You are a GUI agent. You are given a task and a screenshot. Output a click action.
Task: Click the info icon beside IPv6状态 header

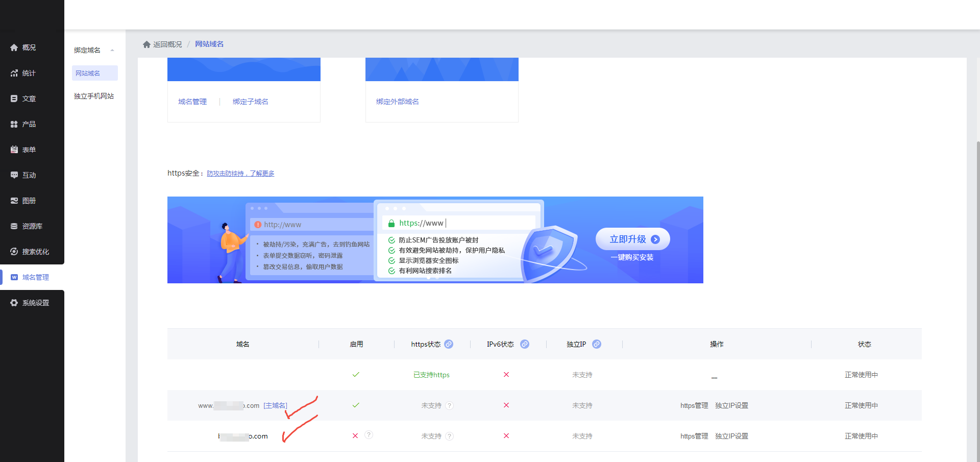point(524,344)
